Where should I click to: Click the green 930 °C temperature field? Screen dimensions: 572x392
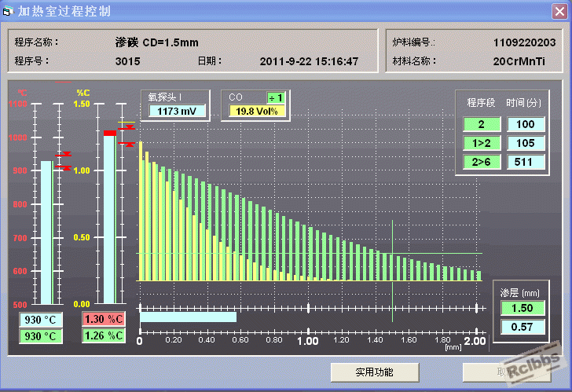click(41, 336)
